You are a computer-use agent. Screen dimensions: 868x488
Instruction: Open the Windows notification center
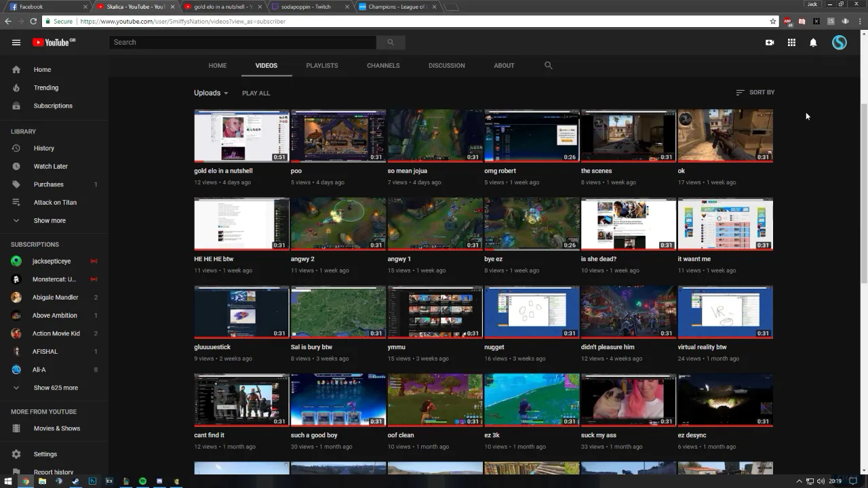pyautogui.click(x=853, y=481)
